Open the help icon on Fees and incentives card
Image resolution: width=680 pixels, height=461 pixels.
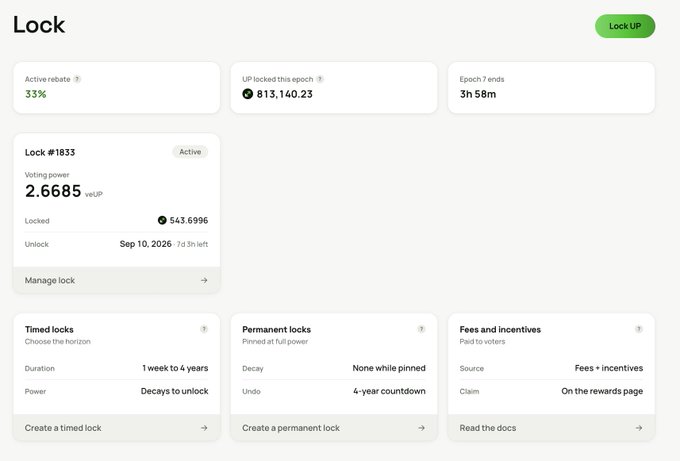(x=638, y=329)
